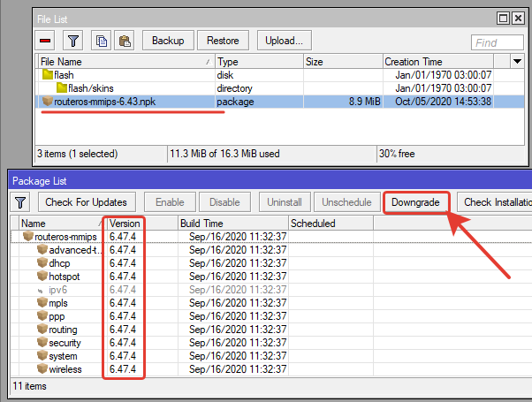Click the disabled ipv6 package icon
This screenshot has height=402, width=532.
tap(41, 291)
